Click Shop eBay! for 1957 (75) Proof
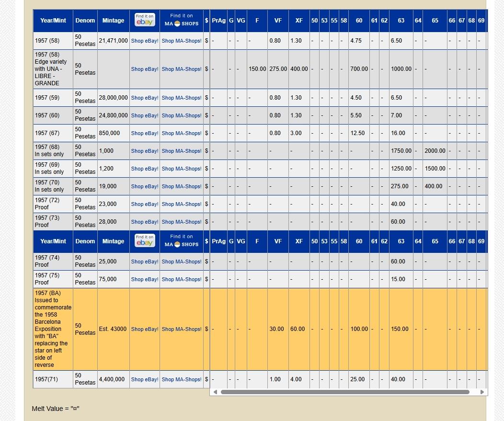 pos(145,279)
